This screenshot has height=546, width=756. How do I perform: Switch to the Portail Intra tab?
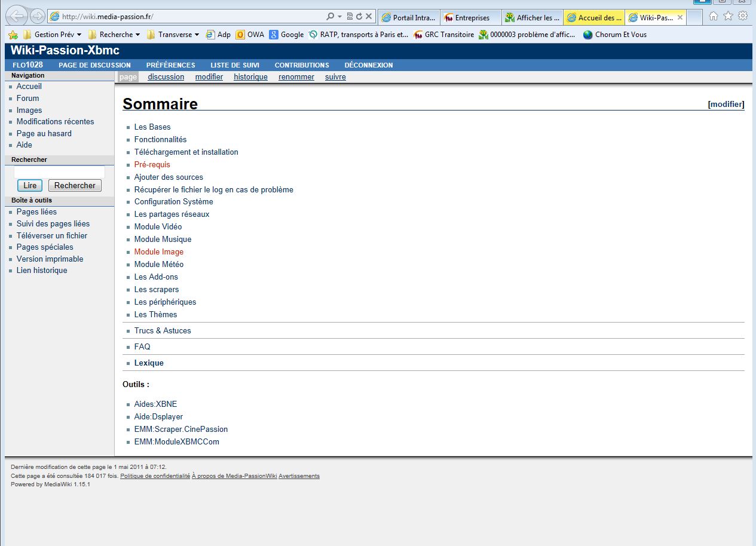(409, 17)
